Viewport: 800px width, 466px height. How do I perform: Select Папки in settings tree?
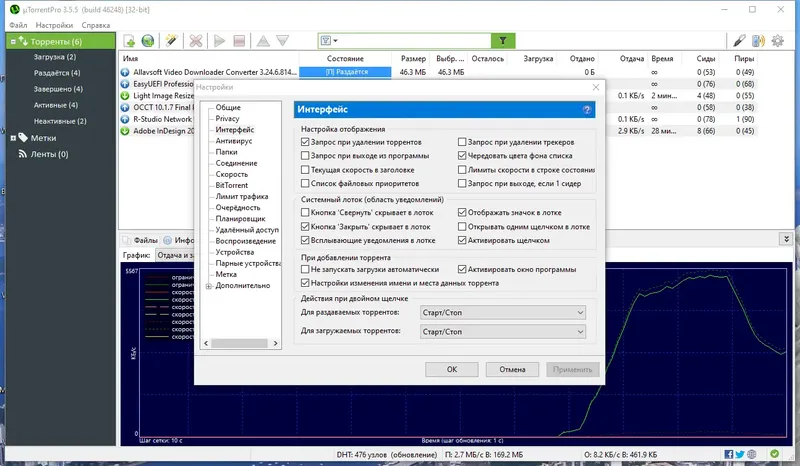(226, 152)
